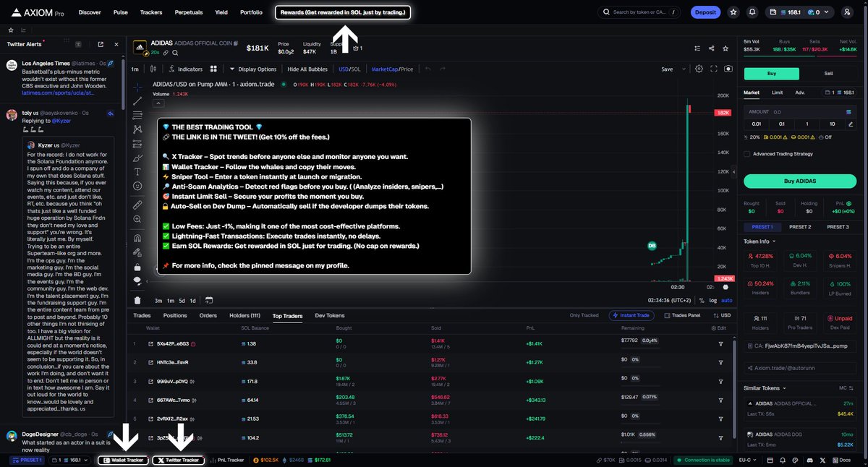Toggle log scale on chart
Viewport: 868px width, 467px height.
tap(714, 300)
